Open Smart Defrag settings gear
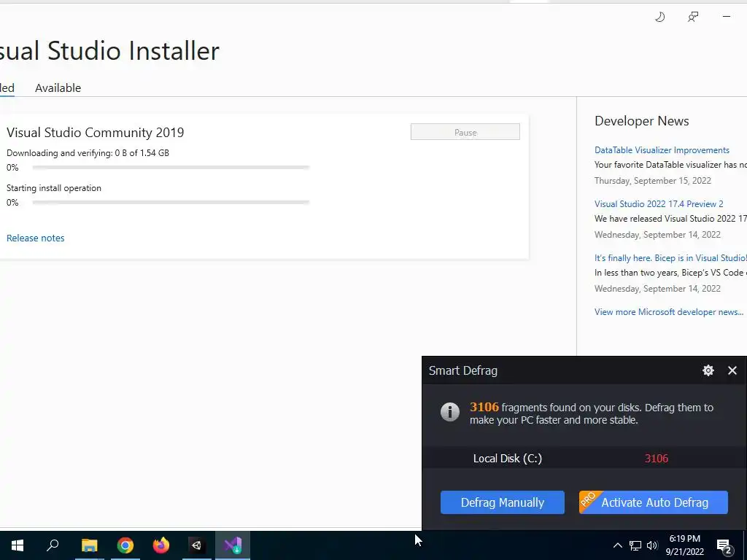747x560 pixels. [708, 370]
